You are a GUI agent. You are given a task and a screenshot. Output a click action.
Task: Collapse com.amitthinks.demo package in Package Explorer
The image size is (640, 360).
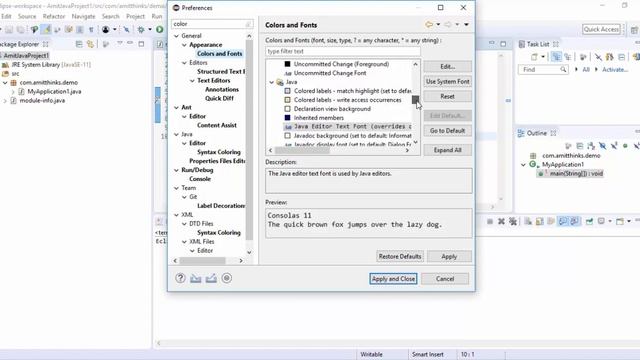click(5, 82)
